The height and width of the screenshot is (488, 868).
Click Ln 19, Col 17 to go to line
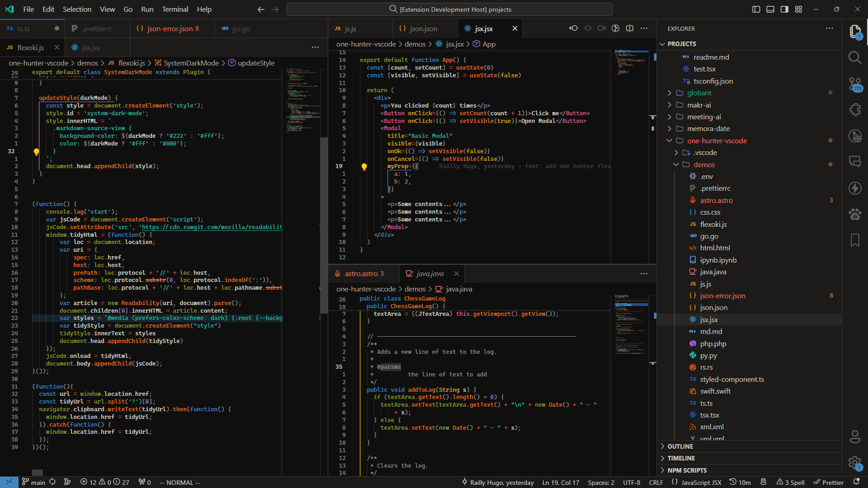[x=560, y=482]
